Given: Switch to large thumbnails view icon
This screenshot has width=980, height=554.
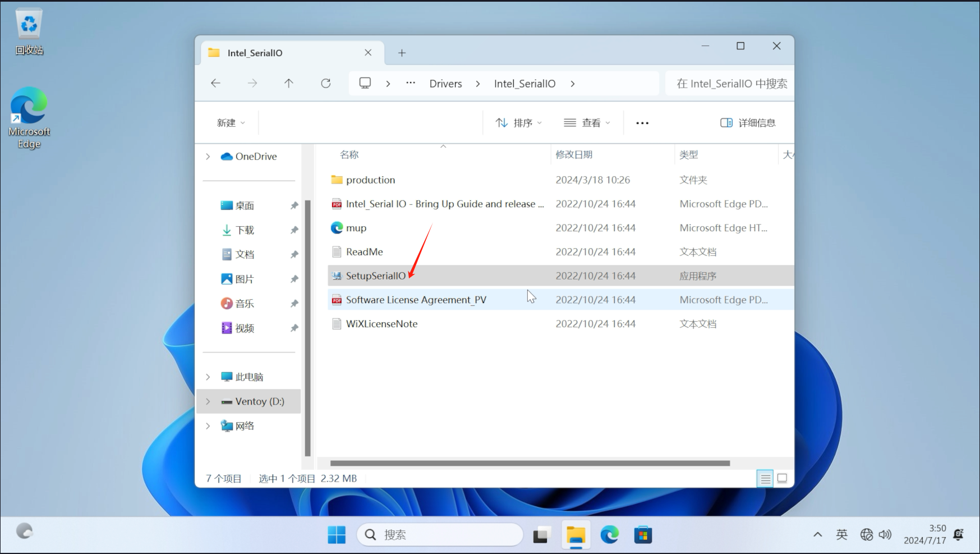Looking at the screenshot, I should click(782, 479).
